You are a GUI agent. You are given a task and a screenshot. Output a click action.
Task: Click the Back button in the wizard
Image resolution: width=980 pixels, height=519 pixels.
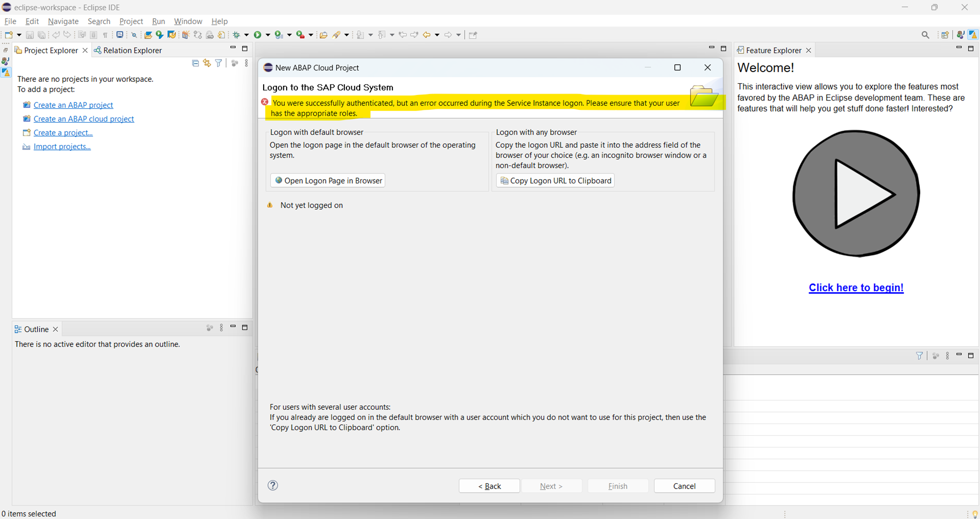point(489,486)
